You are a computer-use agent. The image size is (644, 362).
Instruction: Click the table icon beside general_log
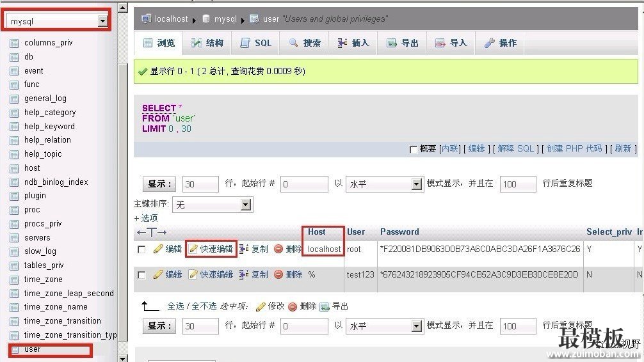click(14, 99)
